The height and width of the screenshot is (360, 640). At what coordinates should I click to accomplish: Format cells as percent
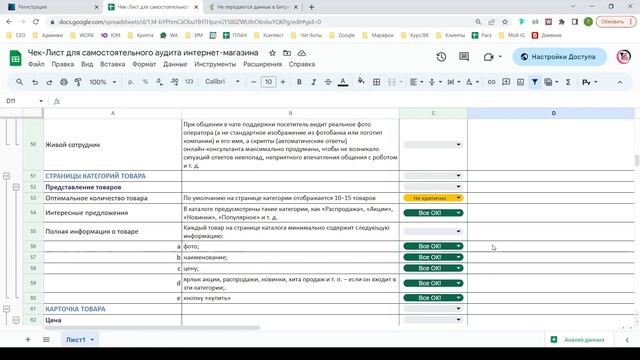[x=145, y=82]
